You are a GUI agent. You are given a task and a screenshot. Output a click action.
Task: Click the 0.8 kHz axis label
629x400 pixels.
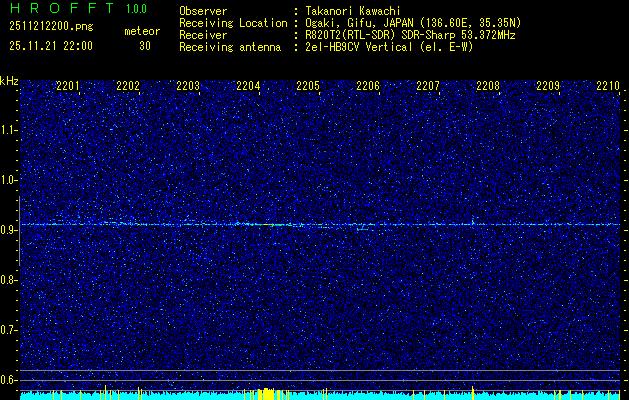click(x=8, y=280)
